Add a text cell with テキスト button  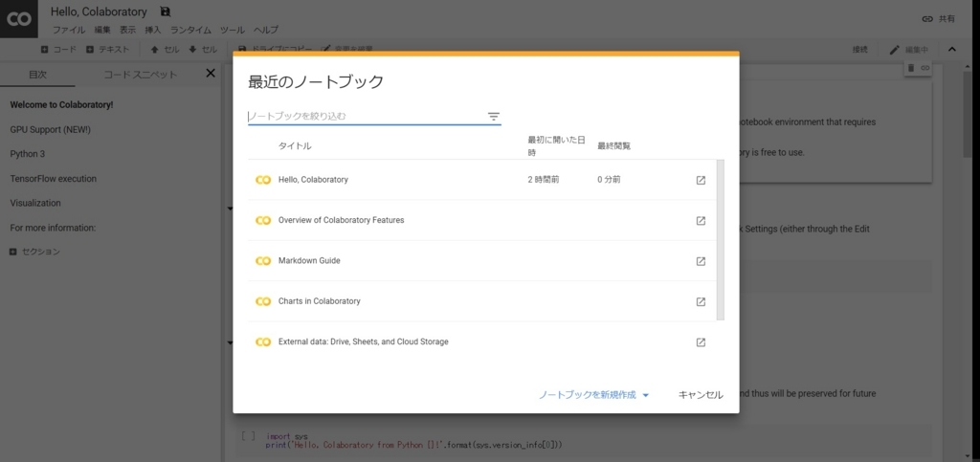point(107,50)
